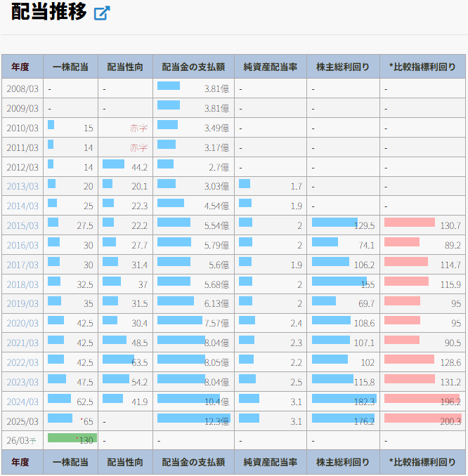Click the 一株配当 header in top row

click(70, 67)
